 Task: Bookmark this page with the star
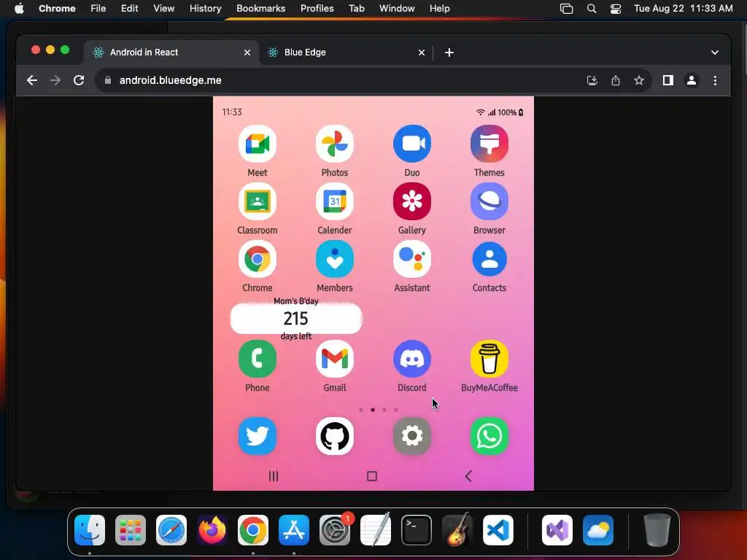pyautogui.click(x=639, y=80)
